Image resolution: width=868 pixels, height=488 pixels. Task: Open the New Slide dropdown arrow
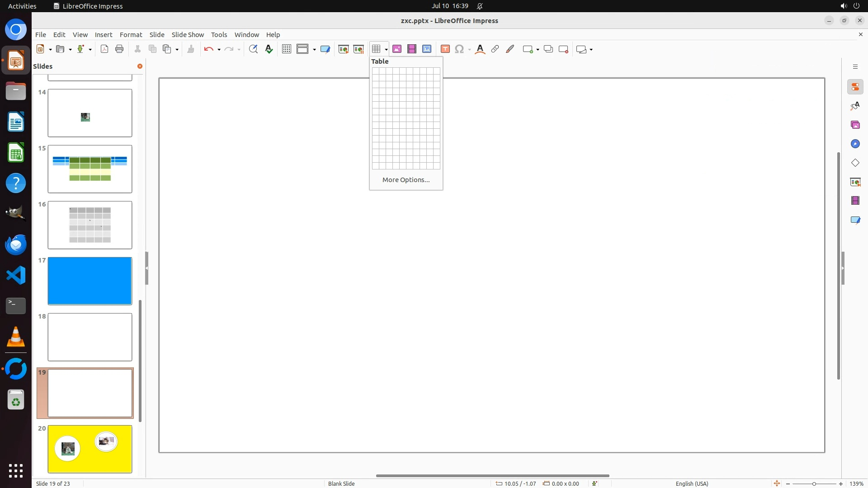pos(538,50)
